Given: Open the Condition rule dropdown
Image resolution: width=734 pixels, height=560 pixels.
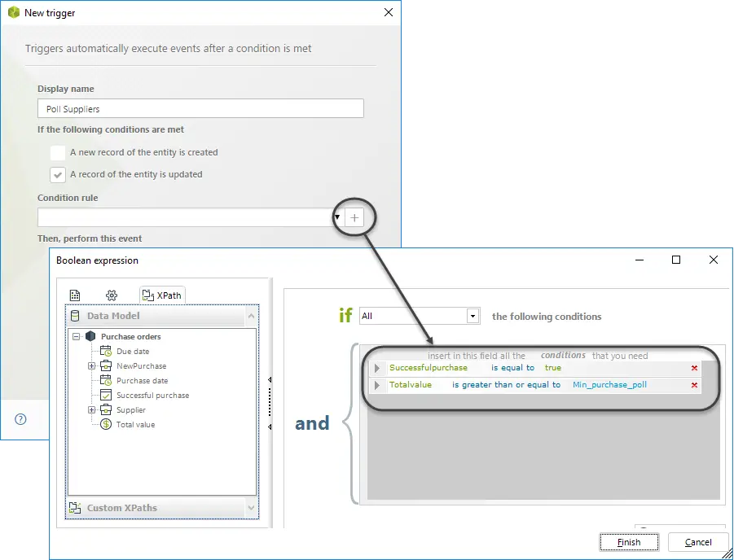Looking at the screenshot, I should [x=337, y=217].
